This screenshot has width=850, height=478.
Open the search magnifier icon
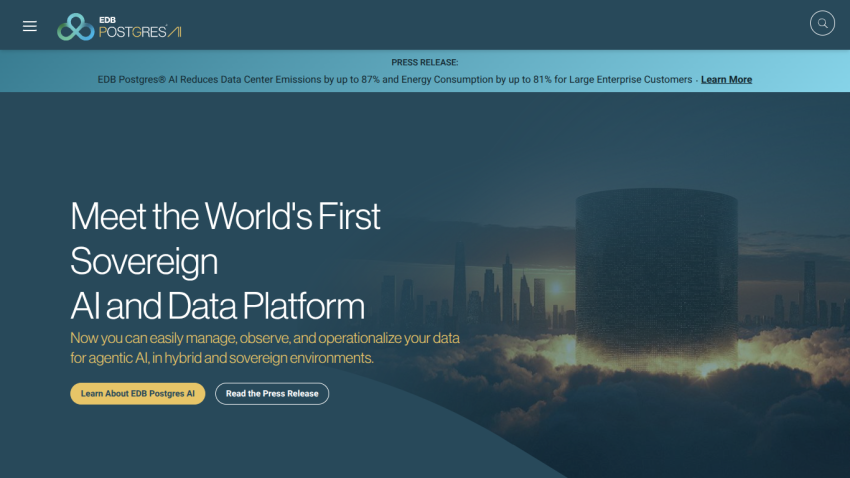[x=822, y=23]
